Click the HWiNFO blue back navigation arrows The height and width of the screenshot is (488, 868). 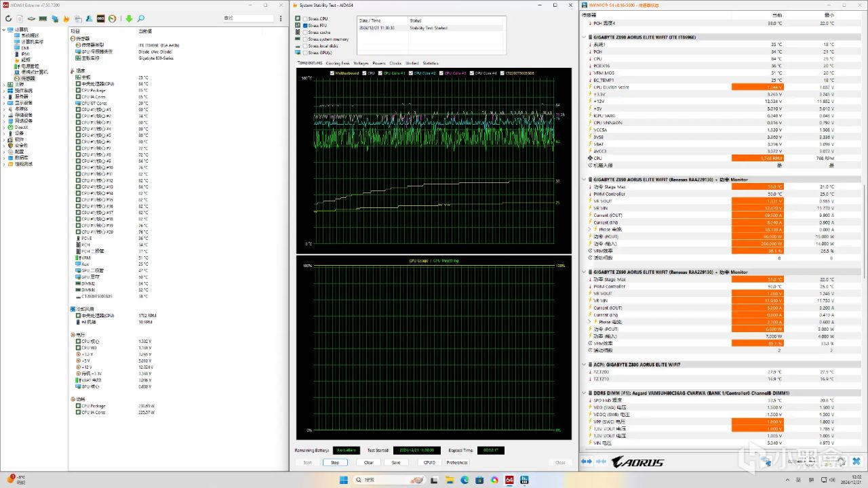click(x=587, y=462)
